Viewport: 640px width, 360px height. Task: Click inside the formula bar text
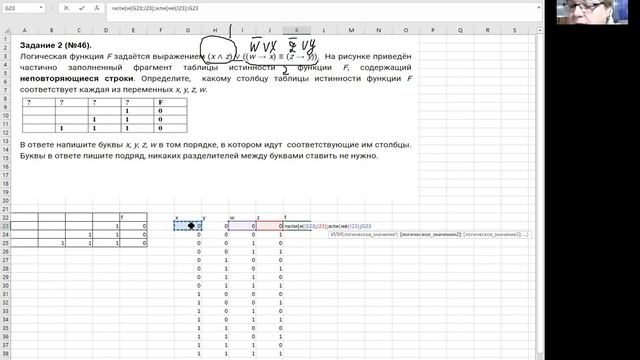point(155,8)
